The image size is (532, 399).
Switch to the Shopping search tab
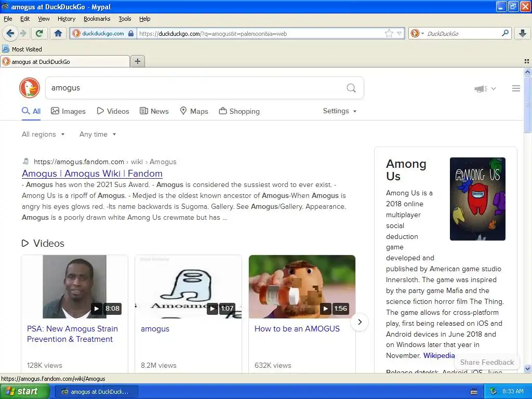[239, 111]
